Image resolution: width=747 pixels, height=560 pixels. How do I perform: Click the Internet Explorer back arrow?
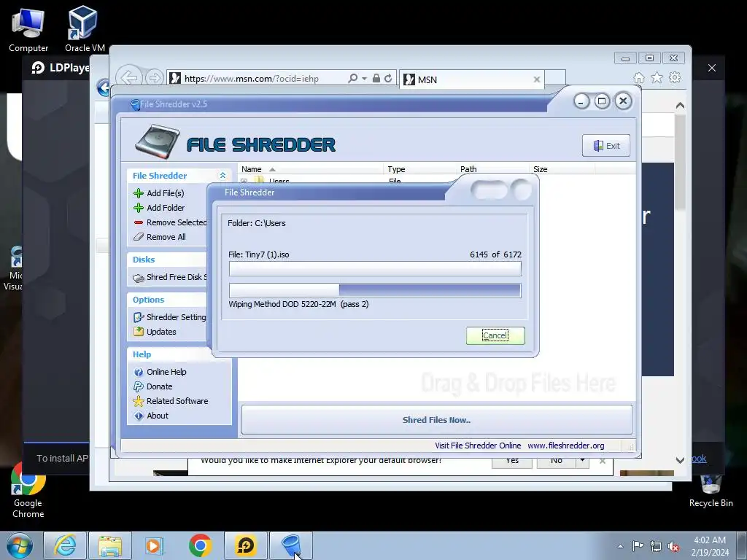(128, 77)
